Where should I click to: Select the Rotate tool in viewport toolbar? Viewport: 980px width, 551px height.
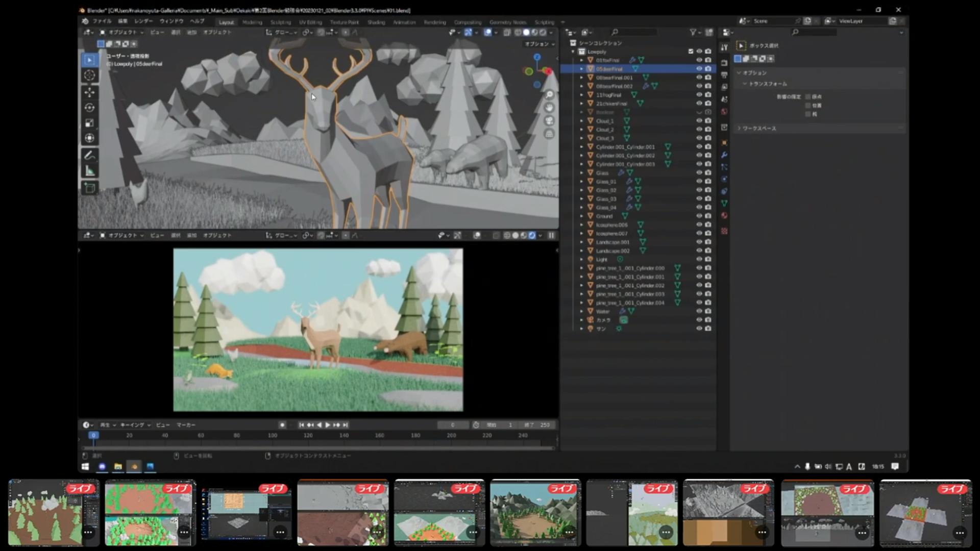(89, 107)
